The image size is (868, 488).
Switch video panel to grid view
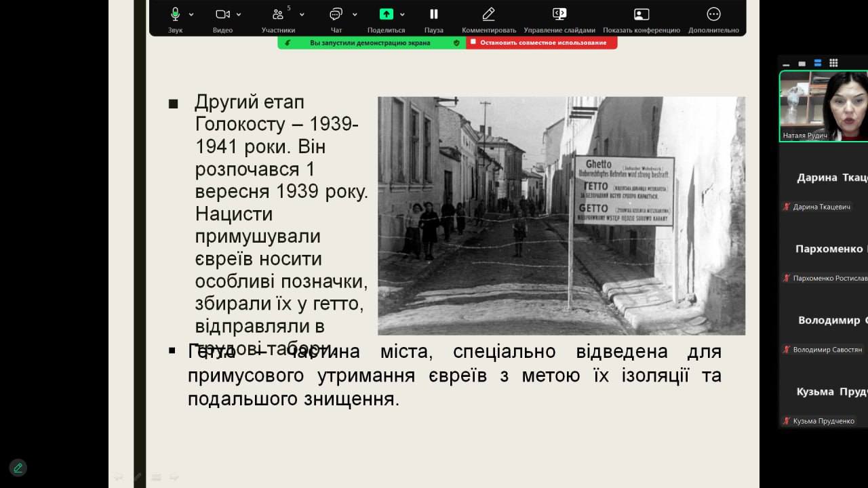tap(833, 63)
